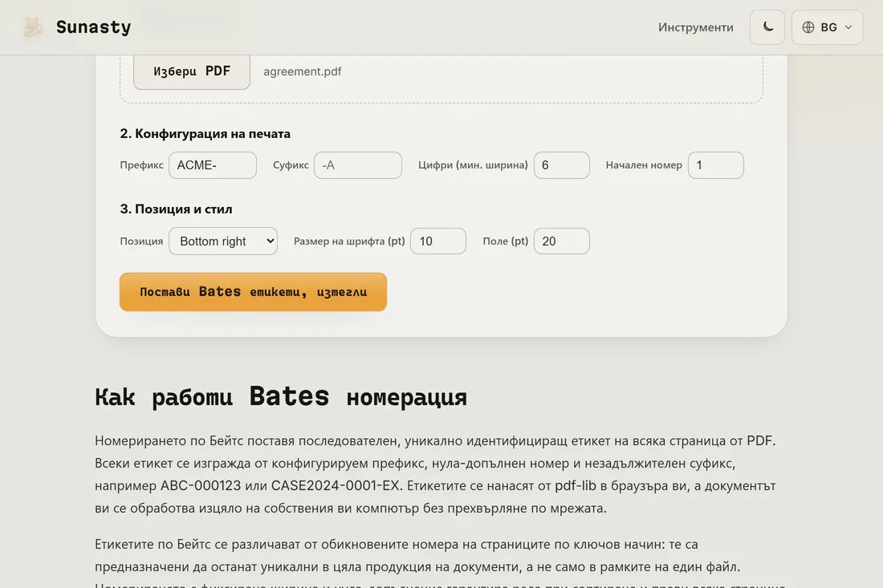Open the Инструменти menu
883x588 pixels.
pyautogui.click(x=695, y=27)
